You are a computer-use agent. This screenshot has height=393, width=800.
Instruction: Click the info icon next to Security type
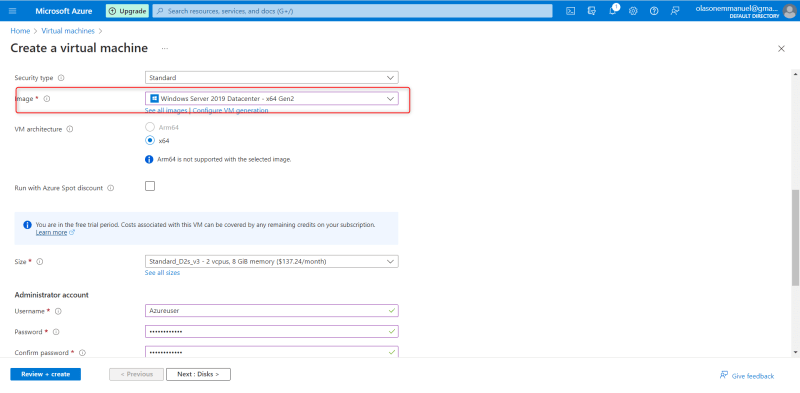[61, 78]
